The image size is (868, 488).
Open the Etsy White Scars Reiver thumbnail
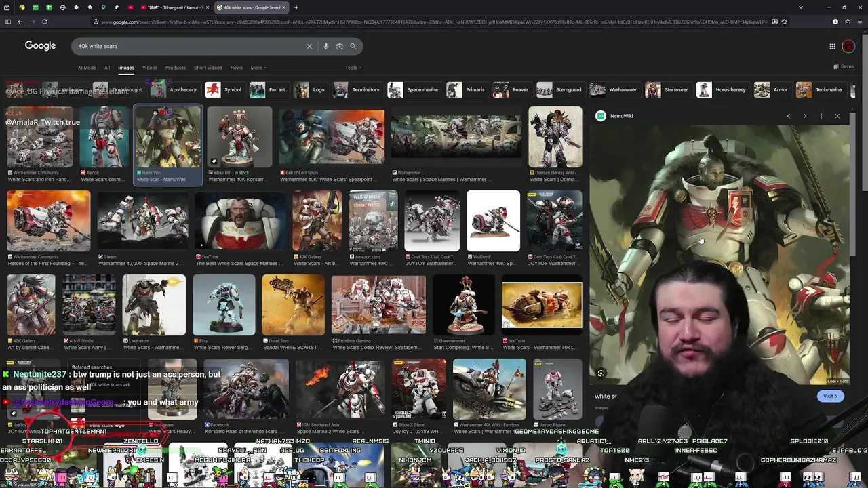coord(224,305)
